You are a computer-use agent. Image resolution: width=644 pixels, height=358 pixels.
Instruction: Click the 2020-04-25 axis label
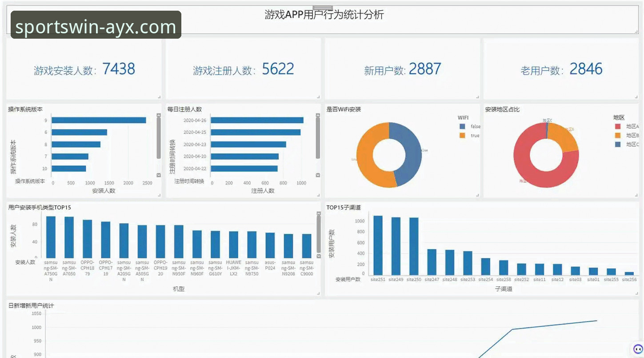click(195, 132)
